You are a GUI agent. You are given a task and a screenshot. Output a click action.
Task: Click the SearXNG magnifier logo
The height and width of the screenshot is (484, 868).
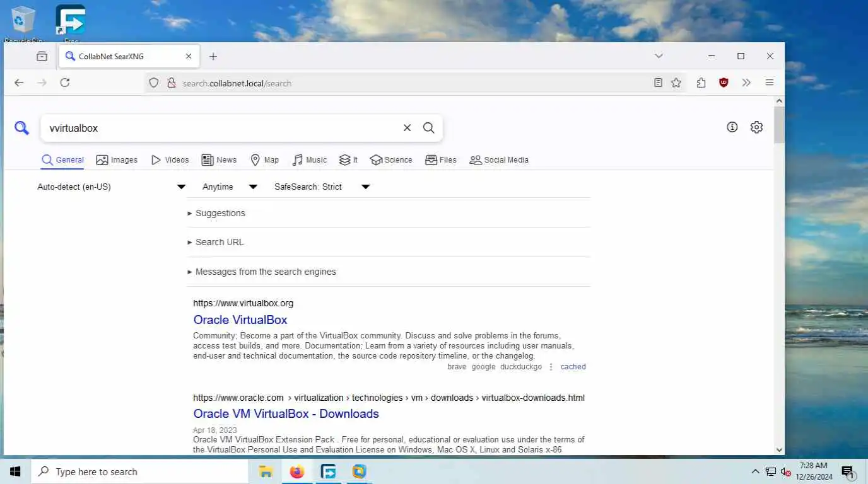point(22,128)
